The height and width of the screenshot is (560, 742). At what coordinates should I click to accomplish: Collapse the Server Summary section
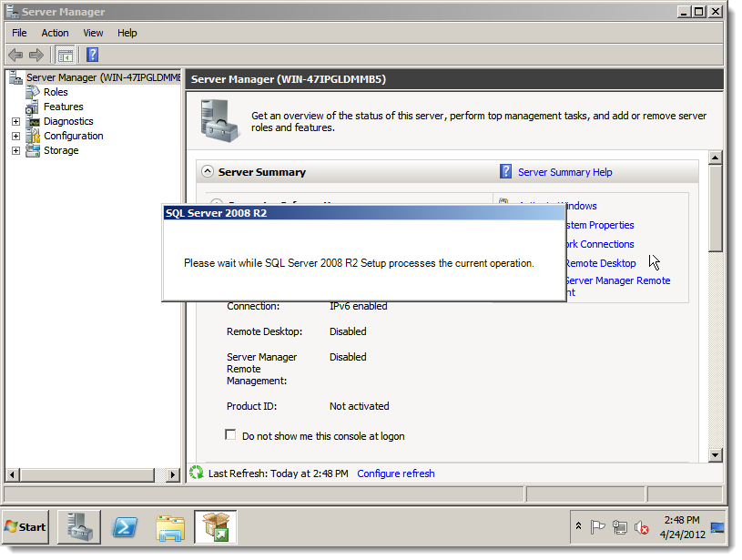click(x=208, y=171)
